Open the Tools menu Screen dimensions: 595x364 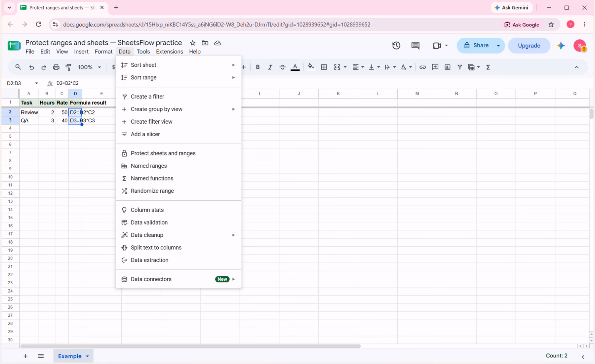[x=143, y=52]
